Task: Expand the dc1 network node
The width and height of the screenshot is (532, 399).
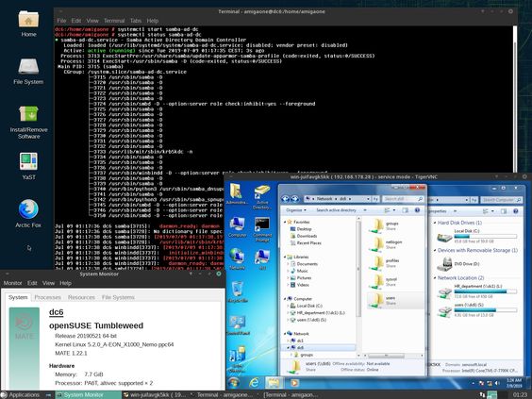Action: click(289, 341)
